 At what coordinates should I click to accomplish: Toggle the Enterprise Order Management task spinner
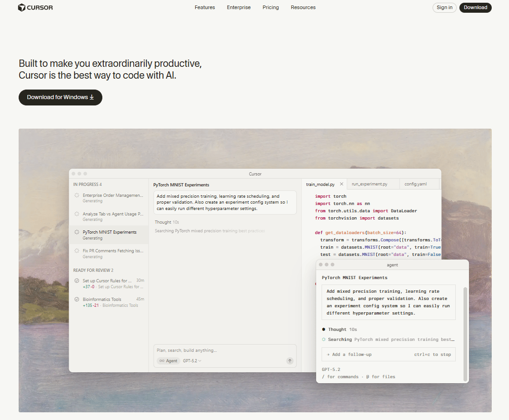76,195
